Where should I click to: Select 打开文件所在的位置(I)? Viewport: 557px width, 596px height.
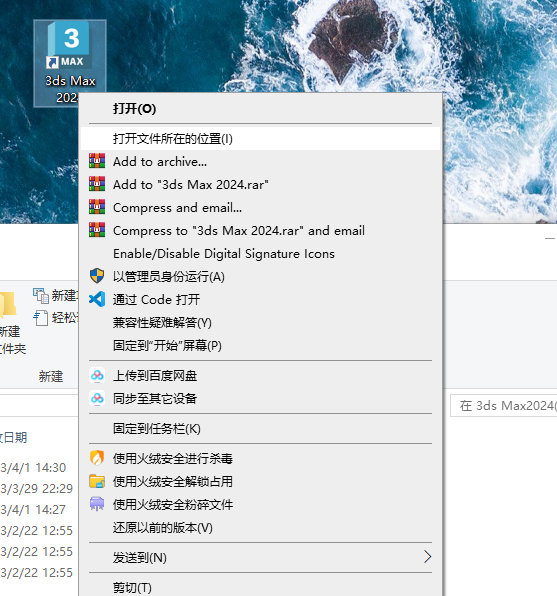260,139
